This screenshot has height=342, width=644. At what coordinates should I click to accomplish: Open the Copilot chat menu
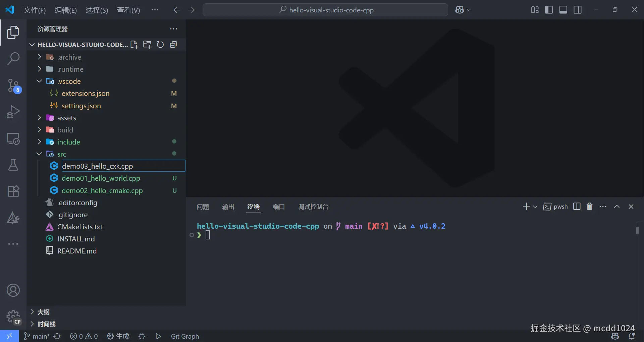pyautogui.click(x=463, y=10)
